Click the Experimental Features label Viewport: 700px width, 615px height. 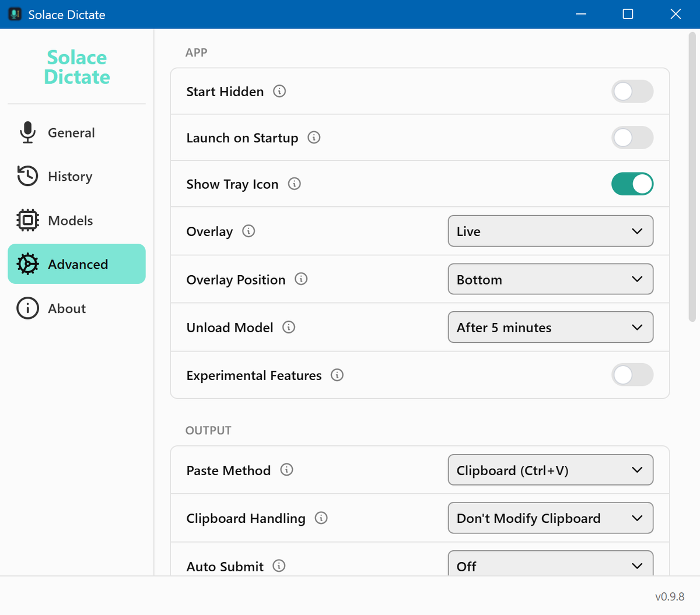click(x=254, y=375)
